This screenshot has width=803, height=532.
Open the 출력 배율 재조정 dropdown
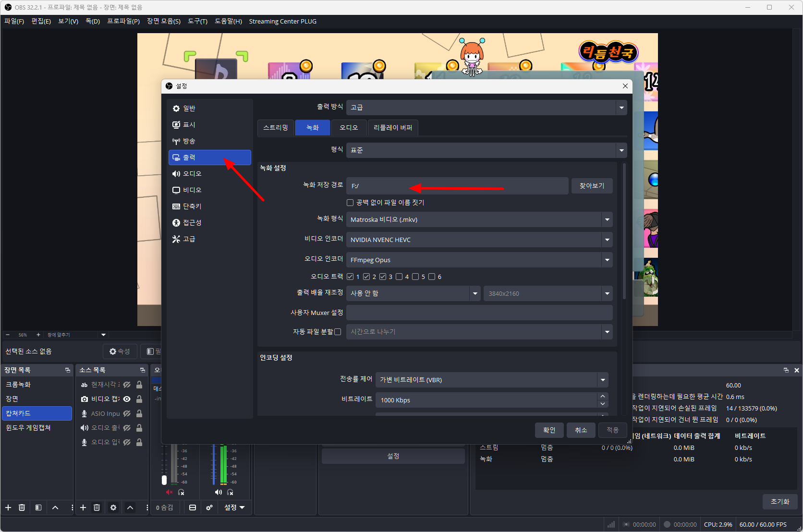[x=413, y=293]
